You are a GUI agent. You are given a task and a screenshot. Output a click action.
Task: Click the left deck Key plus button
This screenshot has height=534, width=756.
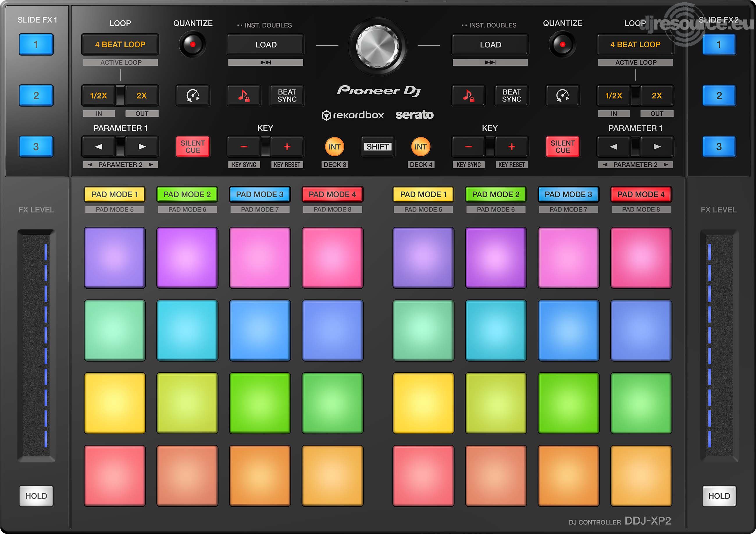click(287, 147)
